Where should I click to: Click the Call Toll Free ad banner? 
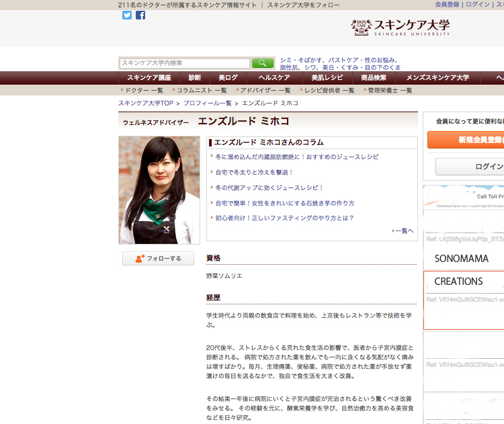pyautogui.click(x=464, y=197)
